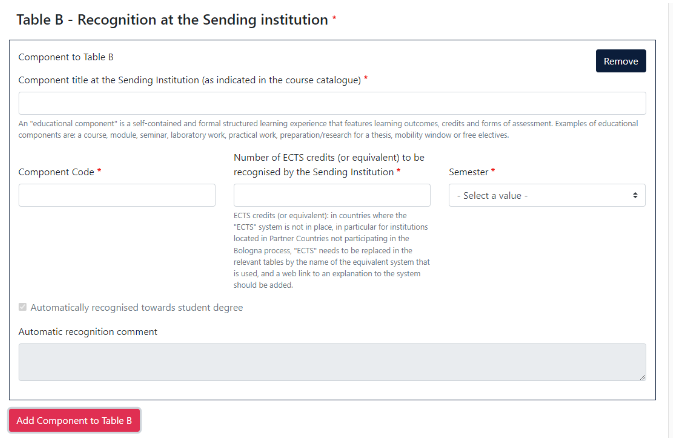Screen dimensions: 673x447
Task: Toggle Automatically recognised towards student degree checkbox
Action: coord(23,307)
